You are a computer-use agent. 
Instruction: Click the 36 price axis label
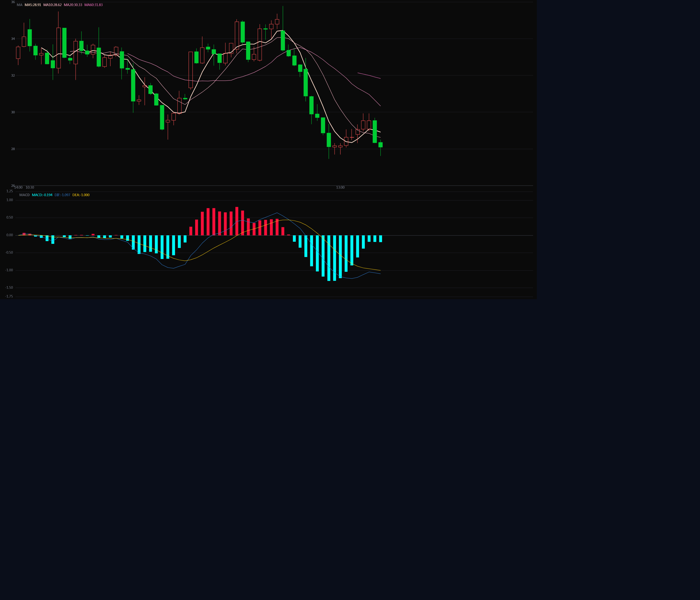[x=13, y=2]
